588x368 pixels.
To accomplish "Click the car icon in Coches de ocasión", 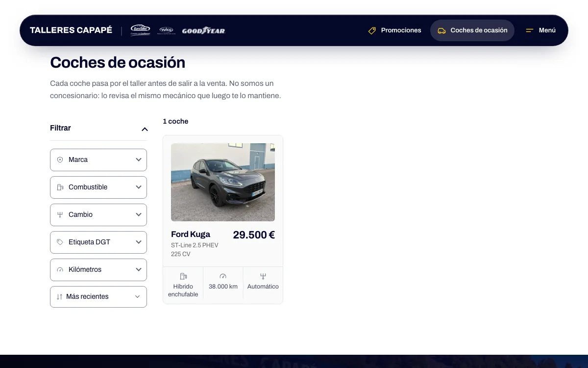I will [441, 30].
